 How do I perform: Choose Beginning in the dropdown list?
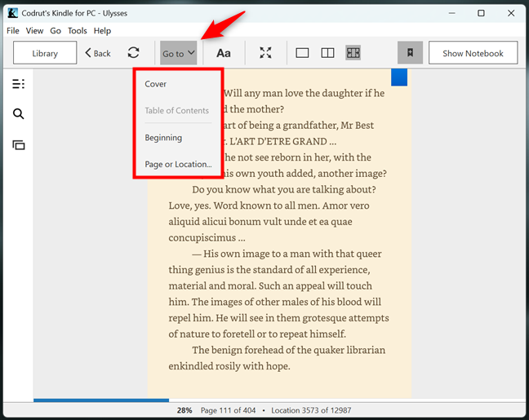coord(163,138)
